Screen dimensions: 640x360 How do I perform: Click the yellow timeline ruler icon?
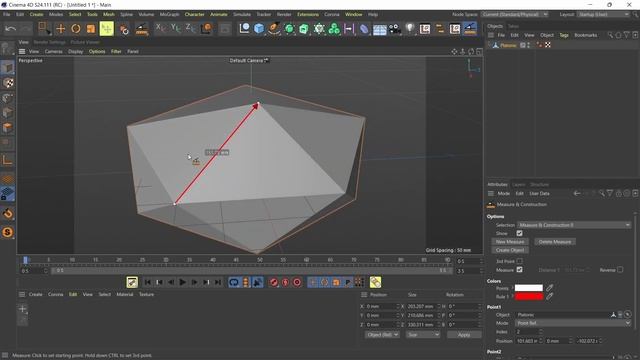pos(375,282)
